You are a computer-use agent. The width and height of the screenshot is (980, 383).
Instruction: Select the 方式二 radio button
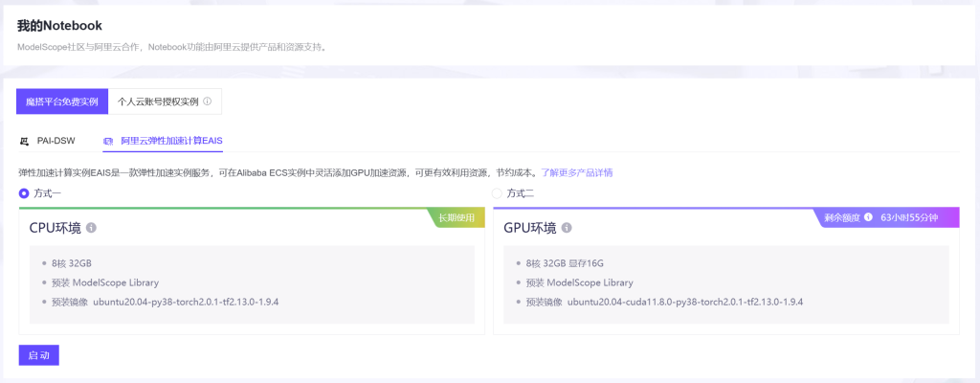click(x=497, y=193)
